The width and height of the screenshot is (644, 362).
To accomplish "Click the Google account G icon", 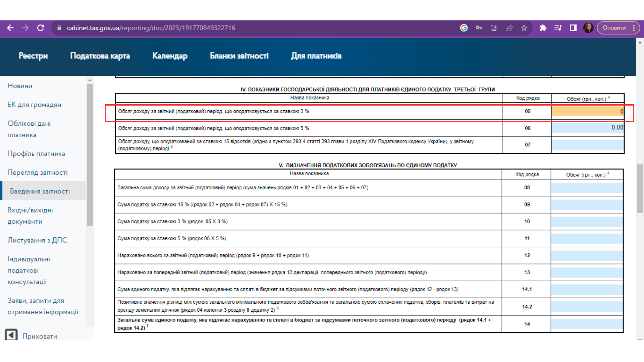I will (464, 28).
